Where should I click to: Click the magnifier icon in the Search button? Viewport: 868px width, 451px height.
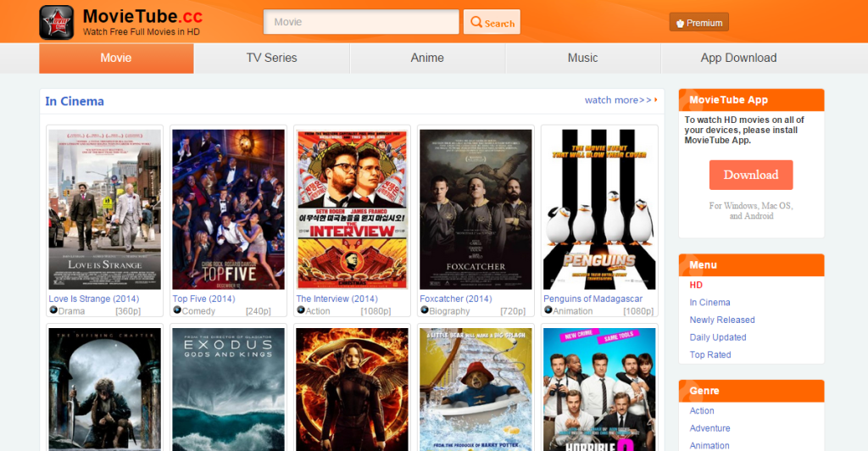tap(476, 22)
